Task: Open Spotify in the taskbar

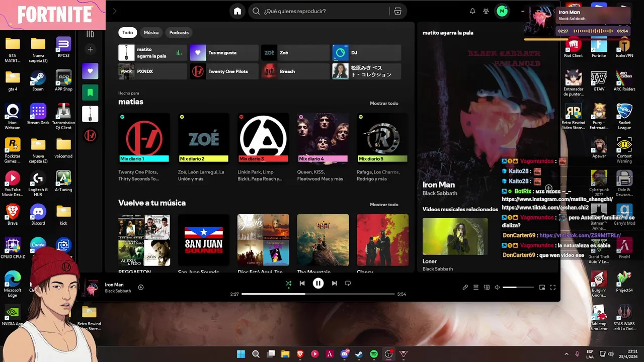Action: pos(374,354)
